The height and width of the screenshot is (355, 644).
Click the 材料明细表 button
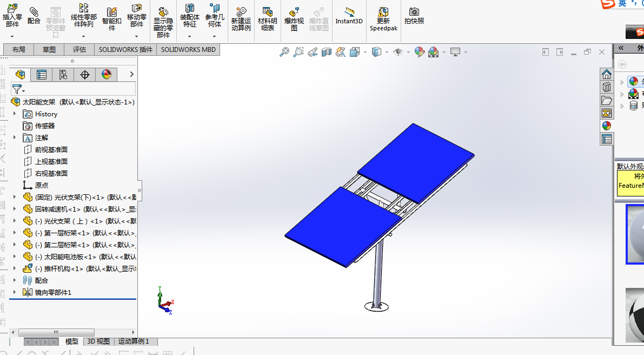[267, 17]
